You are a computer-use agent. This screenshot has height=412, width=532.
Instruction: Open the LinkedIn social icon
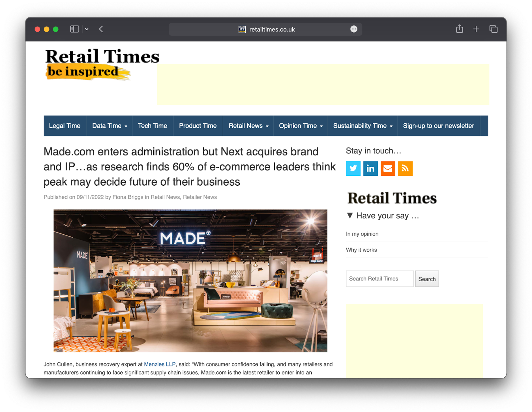(370, 168)
